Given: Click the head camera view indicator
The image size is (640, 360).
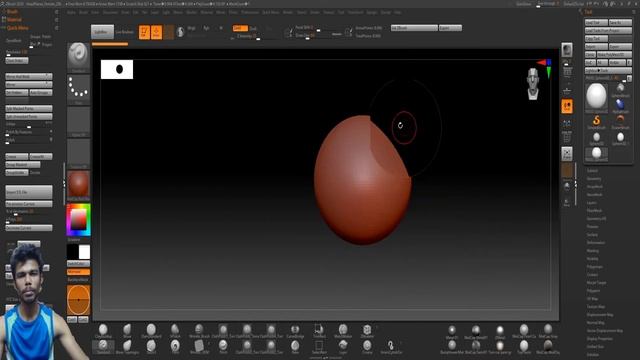Looking at the screenshot, I should [x=533, y=84].
